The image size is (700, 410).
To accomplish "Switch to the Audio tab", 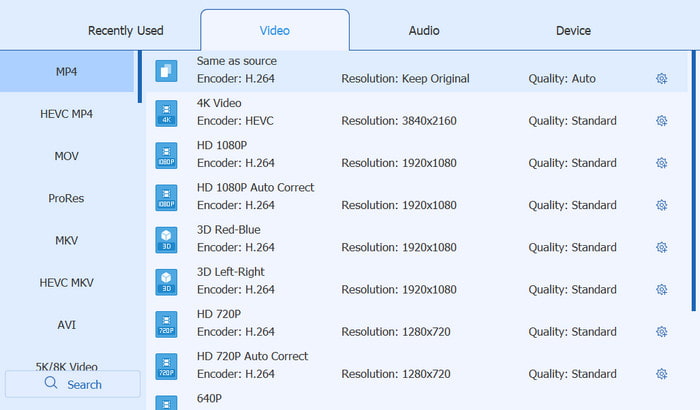I will pyautogui.click(x=424, y=30).
